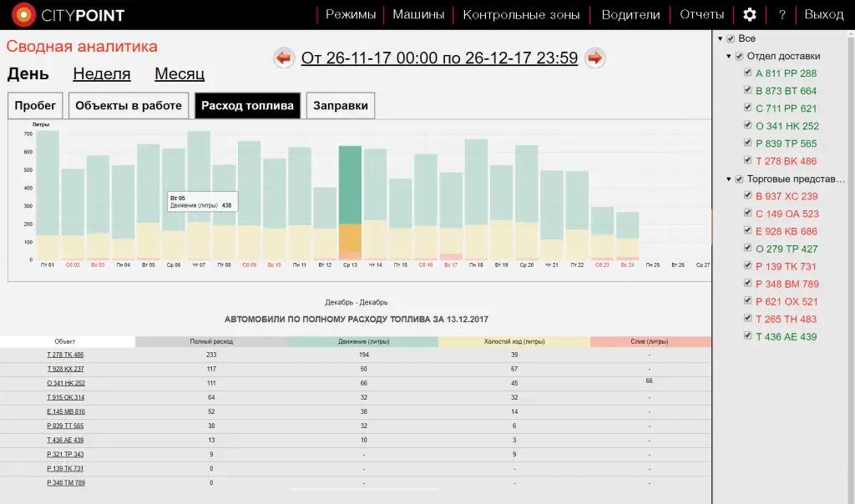Open the question mark help item

click(x=782, y=15)
